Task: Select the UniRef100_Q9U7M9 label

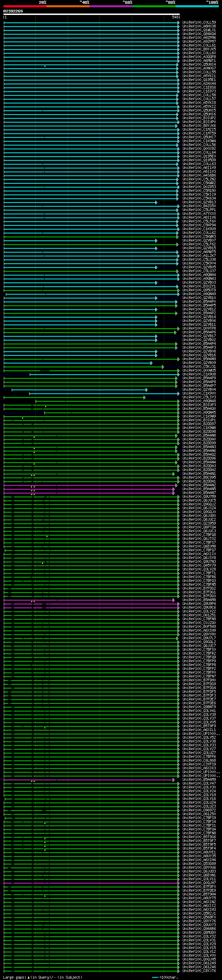Action: (199, 496)
